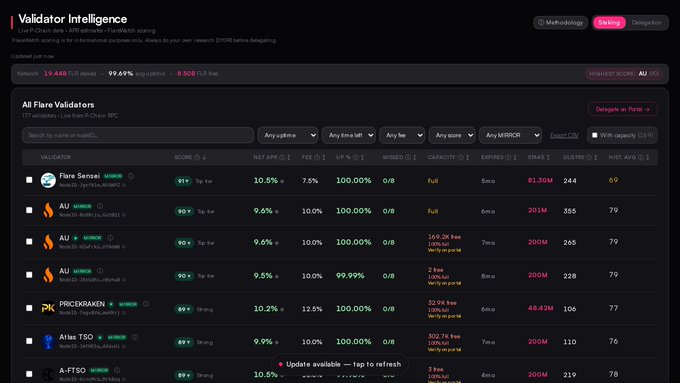
Task: Click 12.5% fee value
Action: tap(312, 309)
